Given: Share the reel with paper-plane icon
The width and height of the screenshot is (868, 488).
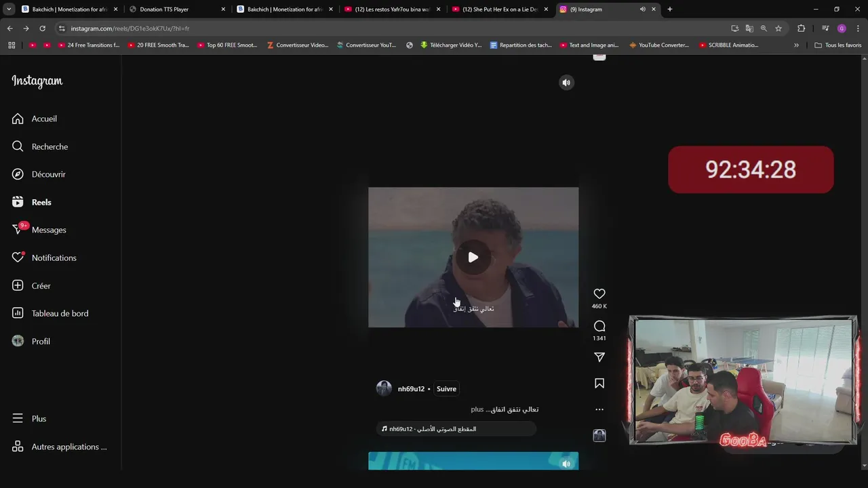Looking at the screenshot, I should 599,357.
